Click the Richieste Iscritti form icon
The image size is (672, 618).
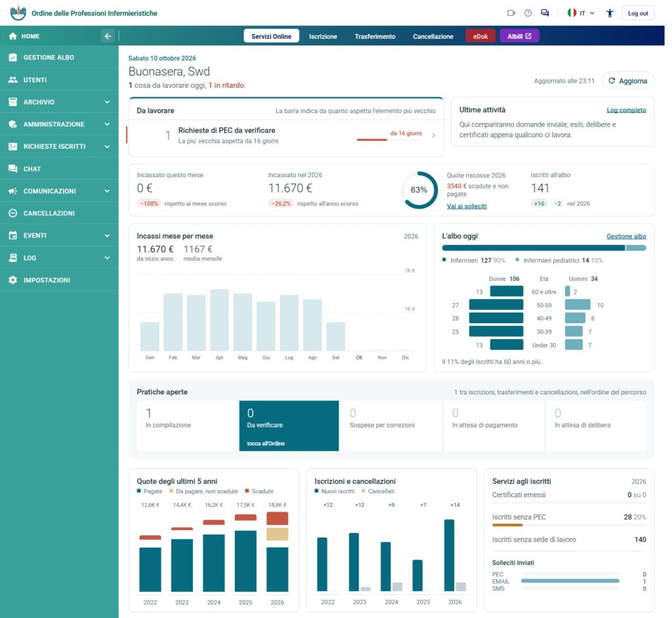click(x=13, y=146)
